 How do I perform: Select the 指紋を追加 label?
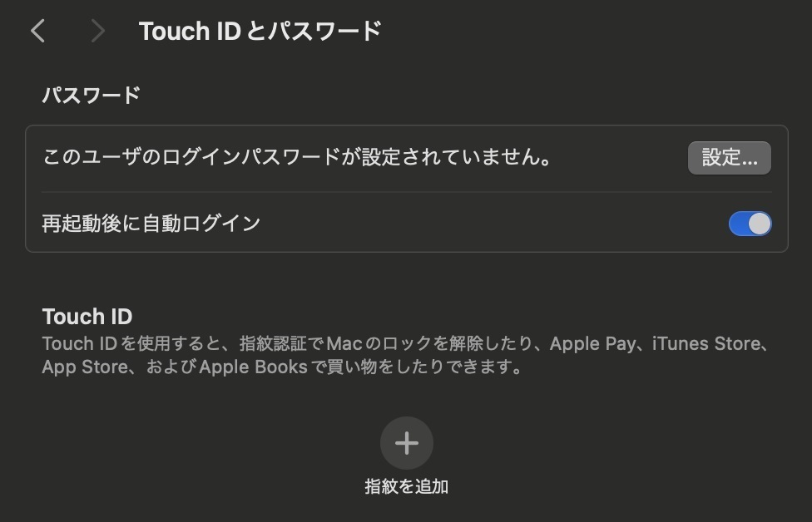tap(407, 486)
